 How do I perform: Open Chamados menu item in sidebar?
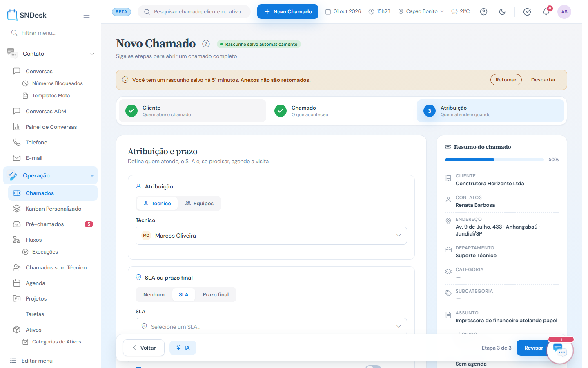(53, 193)
